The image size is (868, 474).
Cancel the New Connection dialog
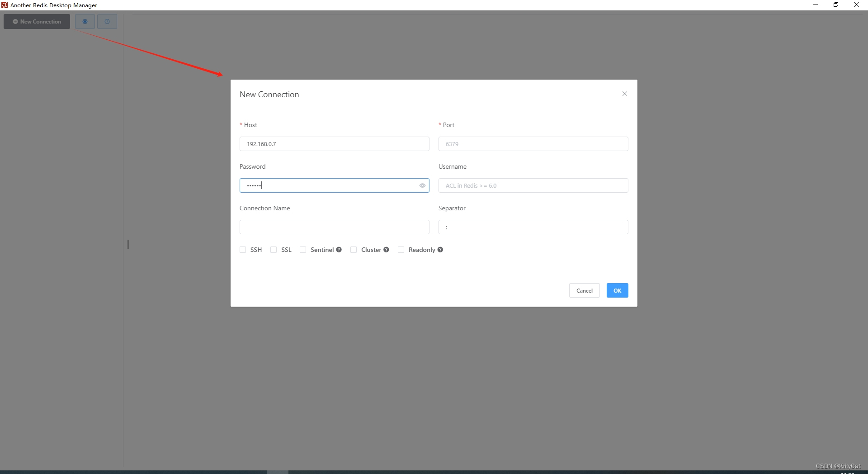pyautogui.click(x=584, y=290)
